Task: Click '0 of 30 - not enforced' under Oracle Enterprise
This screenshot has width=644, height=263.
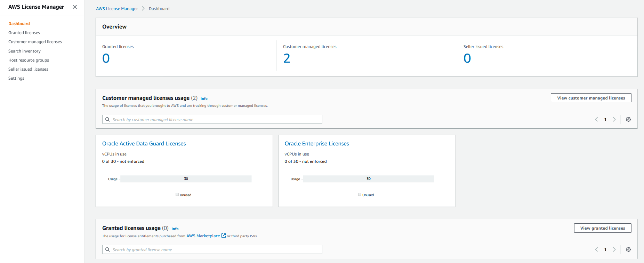Action: tap(306, 161)
